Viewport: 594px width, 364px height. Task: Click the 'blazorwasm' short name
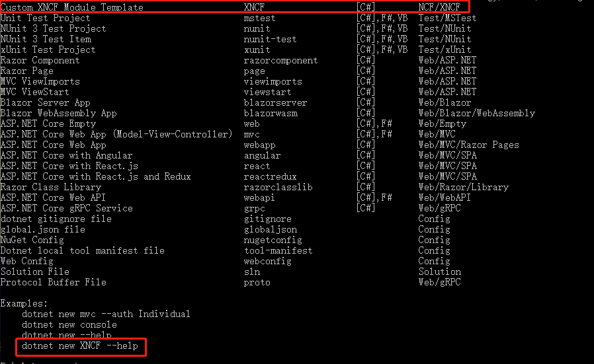[271, 113]
